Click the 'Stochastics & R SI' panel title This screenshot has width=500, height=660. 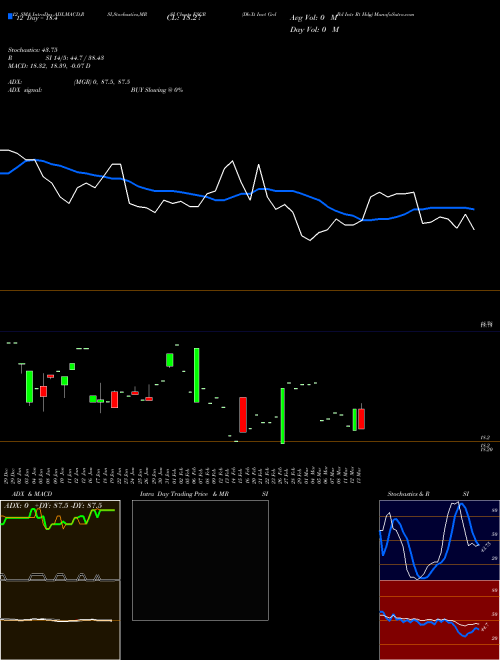click(x=428, y=494)
